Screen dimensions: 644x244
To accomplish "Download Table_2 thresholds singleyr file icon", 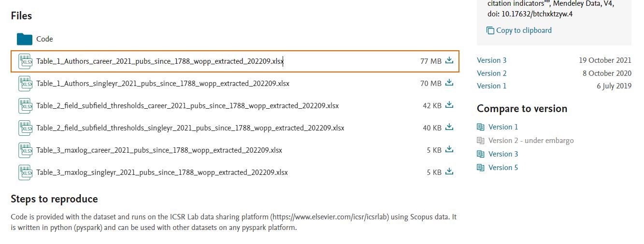I will click(449, 128).
